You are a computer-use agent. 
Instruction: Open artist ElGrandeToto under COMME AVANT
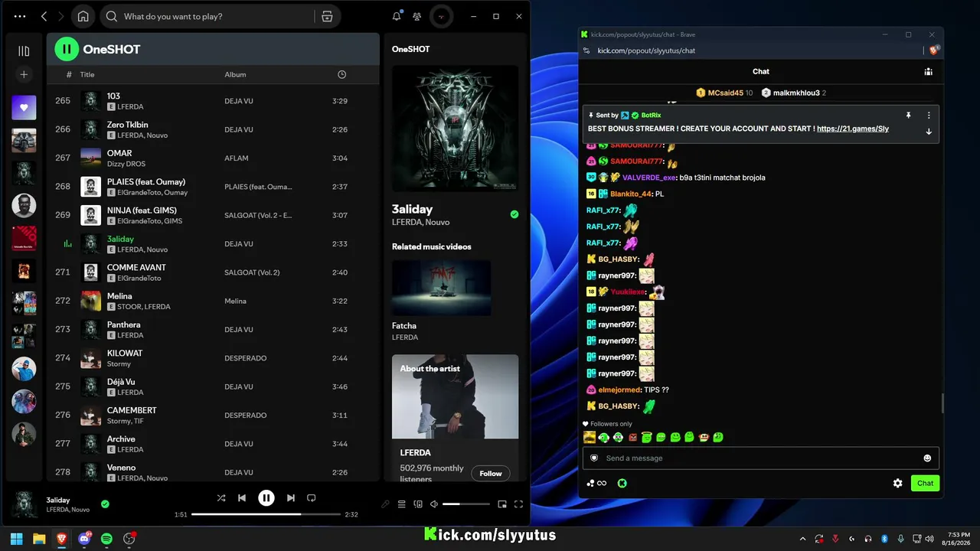tap(139, 279)
